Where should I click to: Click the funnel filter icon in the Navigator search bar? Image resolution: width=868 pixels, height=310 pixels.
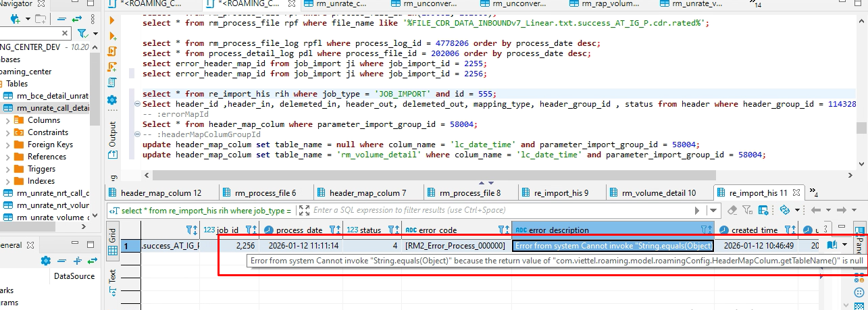[82, 33]
